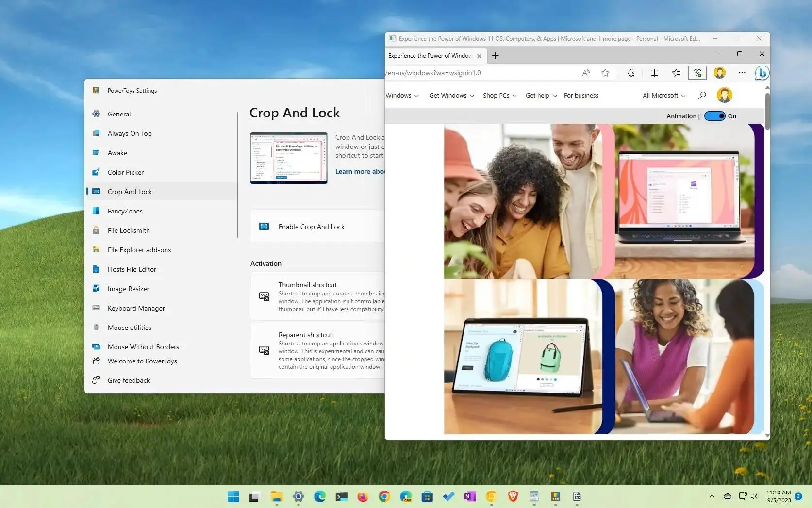Click the Crop And Lock preview thumbnail
The width and height of the screenshot is (812, 508).
tap(289, 158)
